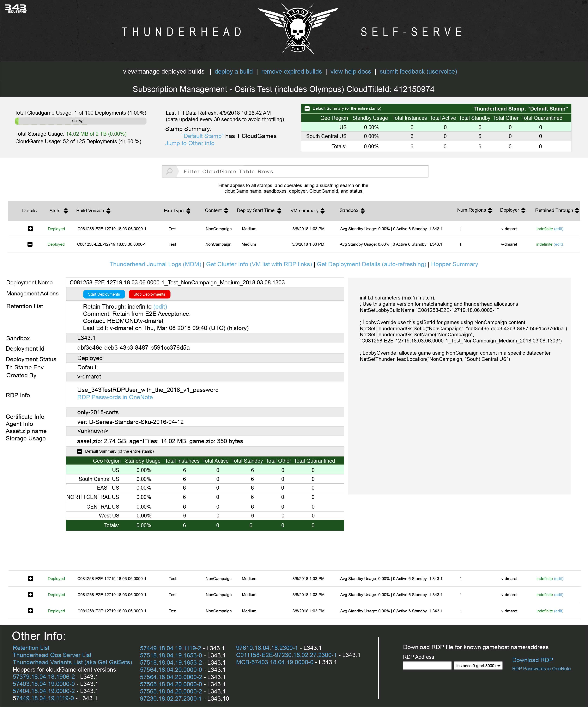Open the Instance 0 (port 3000) dropdown
The width and height of the screenshot is (588, 707).
coord(478,666)
